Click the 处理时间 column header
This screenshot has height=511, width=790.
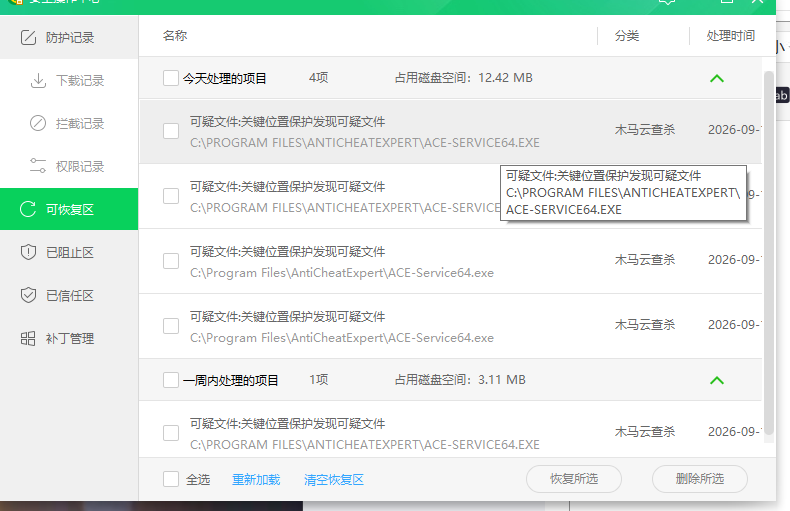(731, 36)
